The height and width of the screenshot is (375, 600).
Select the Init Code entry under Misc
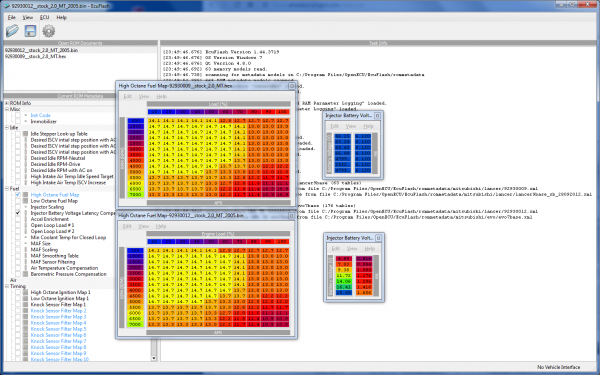[x=40, y=115]
